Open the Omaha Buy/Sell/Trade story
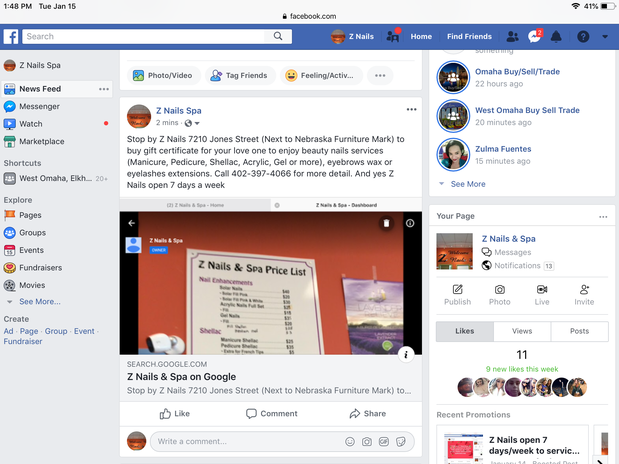 (517, 72)
